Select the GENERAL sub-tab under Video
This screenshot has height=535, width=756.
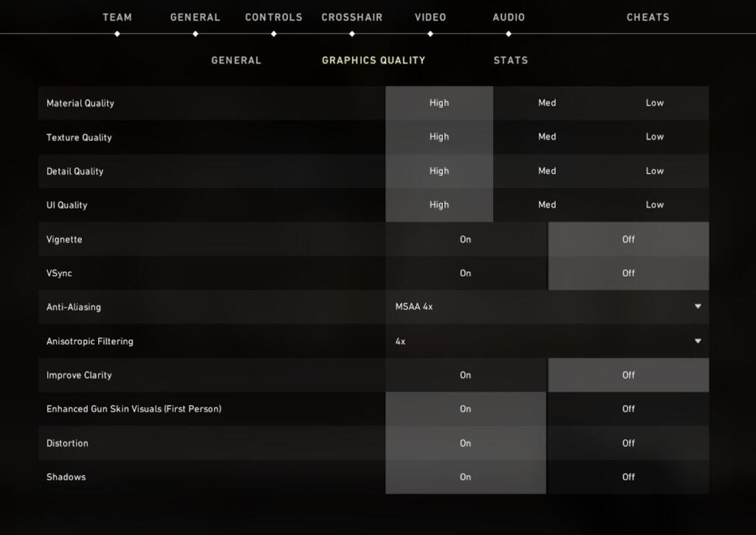pos(236,61)
